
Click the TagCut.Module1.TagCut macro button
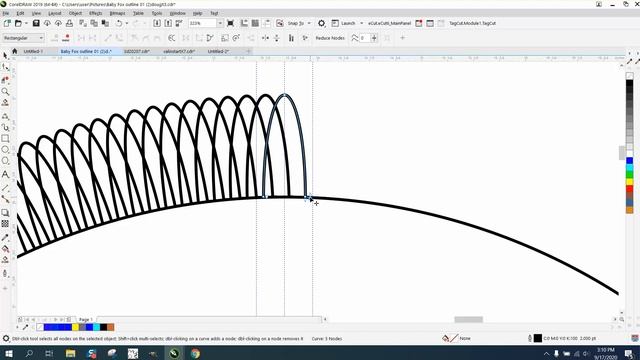click(x=472, y=23)
